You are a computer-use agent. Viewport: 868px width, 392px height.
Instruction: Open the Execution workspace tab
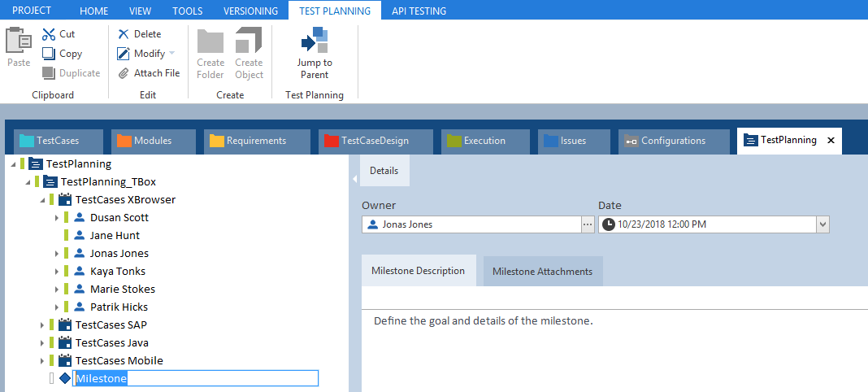484,141
